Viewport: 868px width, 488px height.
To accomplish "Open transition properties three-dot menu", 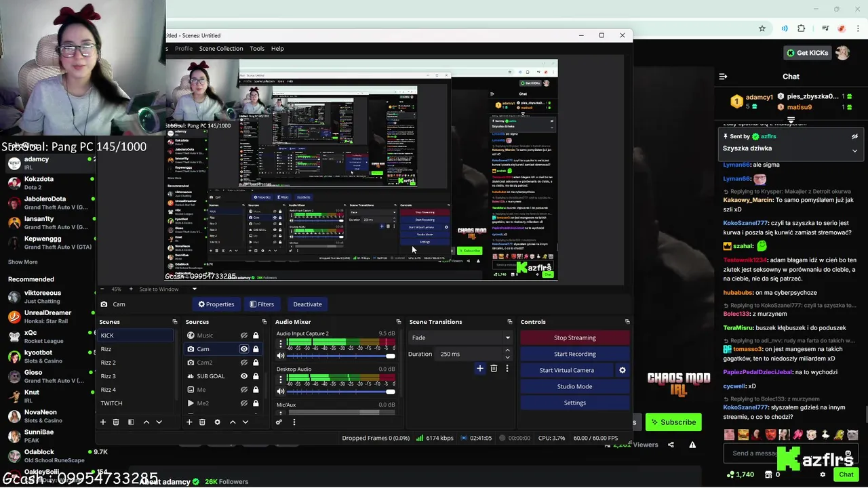I will coord(507,368).
